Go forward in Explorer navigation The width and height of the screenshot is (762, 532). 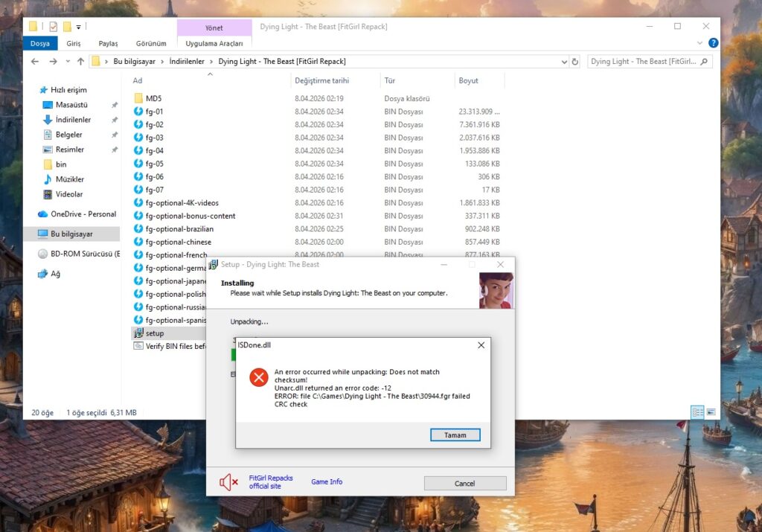(53, 62)
